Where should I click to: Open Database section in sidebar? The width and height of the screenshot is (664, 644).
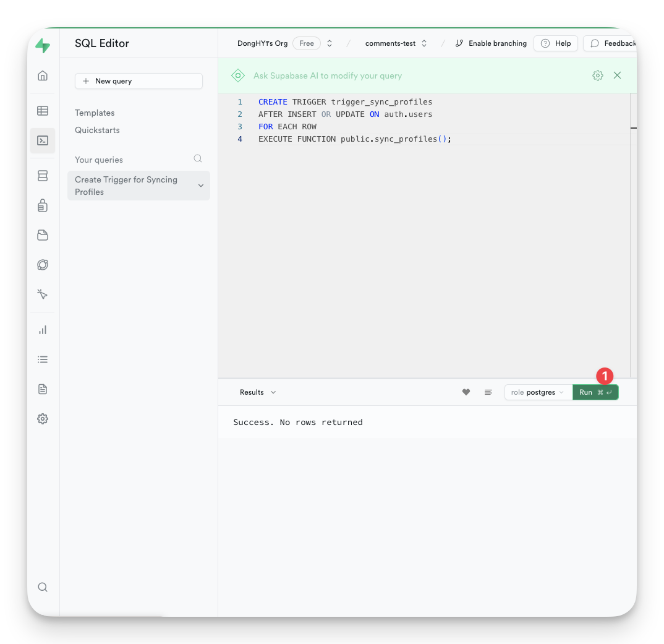pos(43,176)
